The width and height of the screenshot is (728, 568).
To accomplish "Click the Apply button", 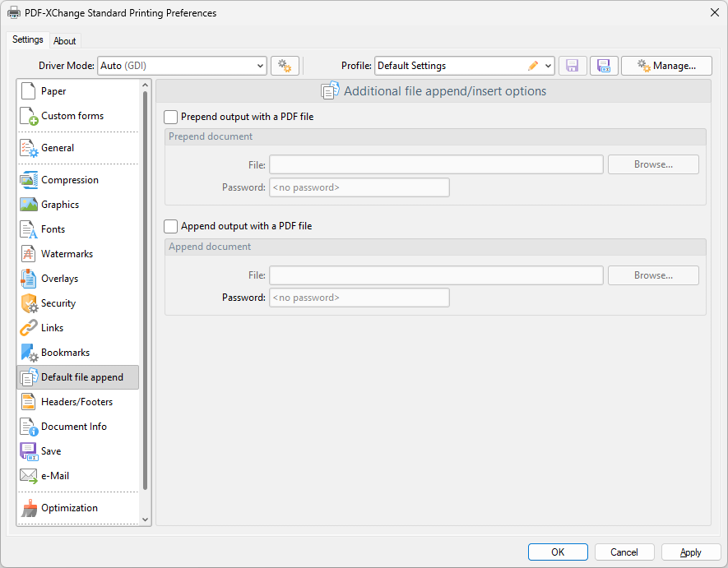I will [691, 552].
